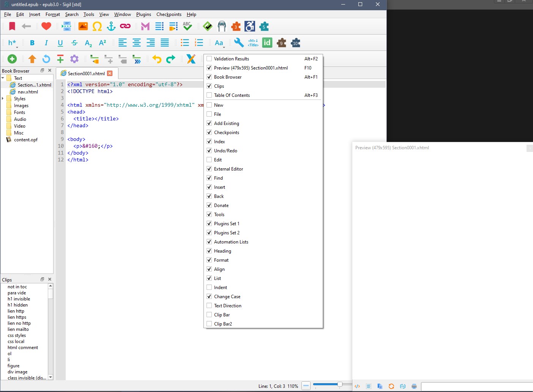Click the Spellcheck ABC icon

coord(187,26)
